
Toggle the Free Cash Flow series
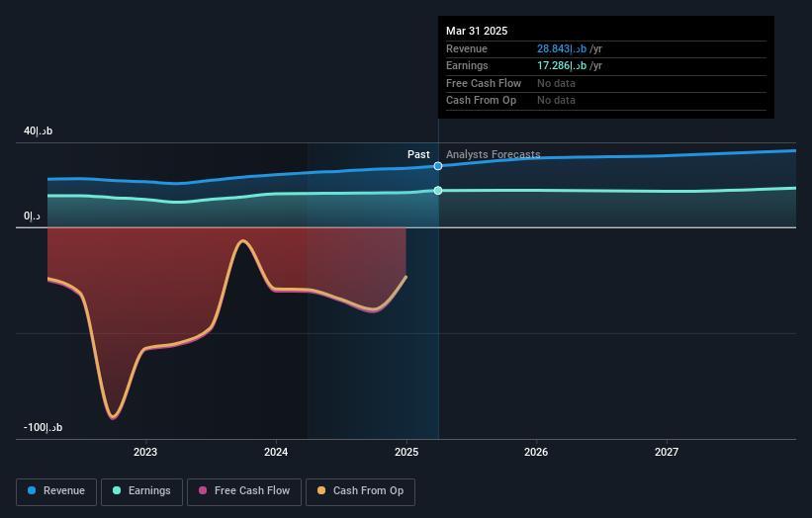coord(244,491)
